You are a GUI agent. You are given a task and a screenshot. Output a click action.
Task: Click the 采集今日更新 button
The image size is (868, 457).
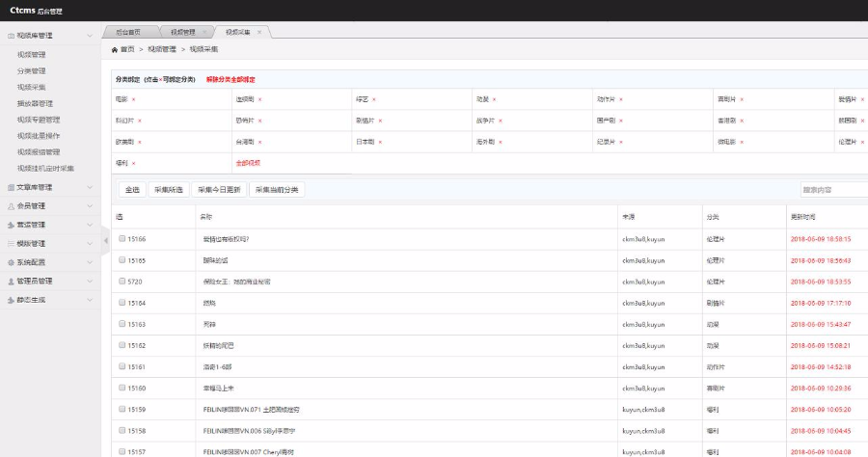click(219, 190)
